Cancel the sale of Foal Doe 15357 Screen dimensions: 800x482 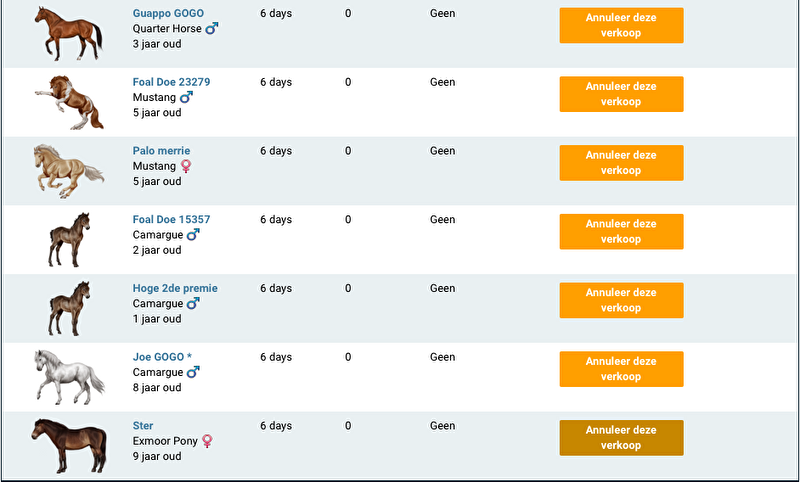click(621, 232)
